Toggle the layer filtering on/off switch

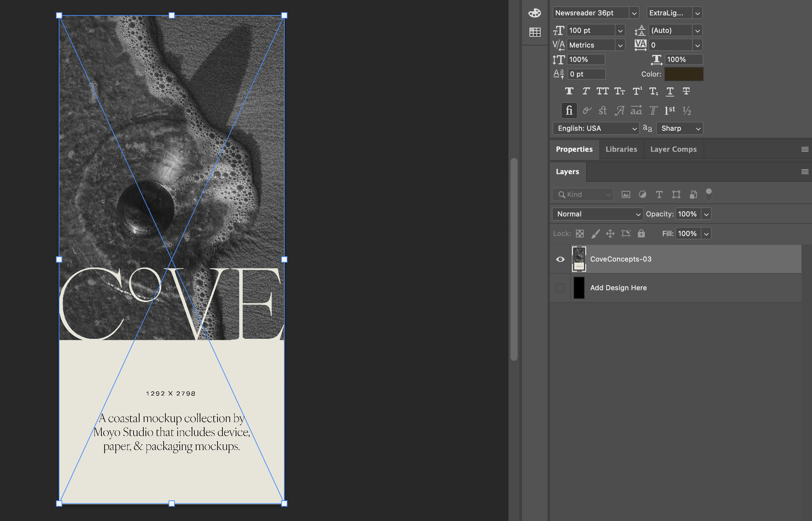pos(708,194)
